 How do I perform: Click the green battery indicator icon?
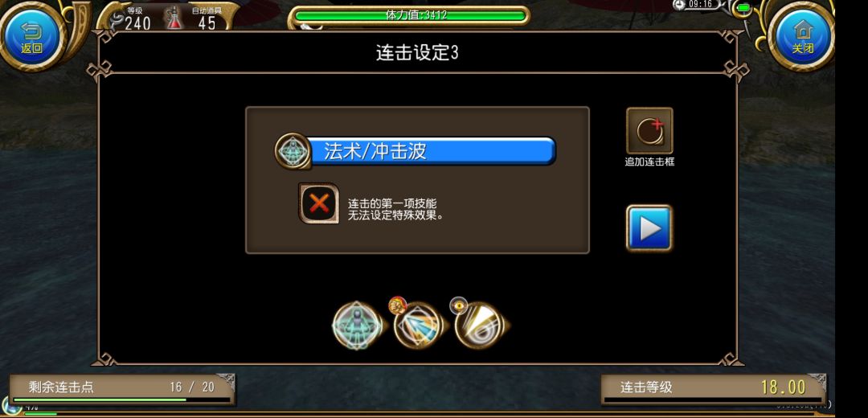(x=743, y=8)
